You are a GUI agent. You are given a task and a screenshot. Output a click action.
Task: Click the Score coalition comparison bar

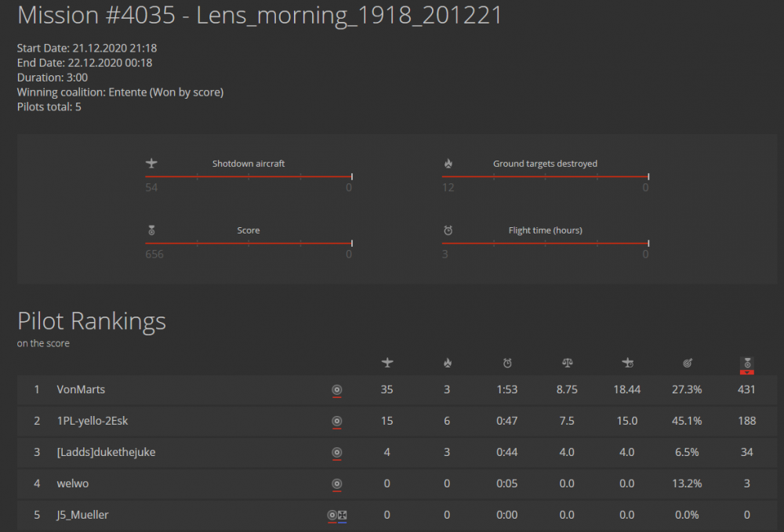point(249,243)
